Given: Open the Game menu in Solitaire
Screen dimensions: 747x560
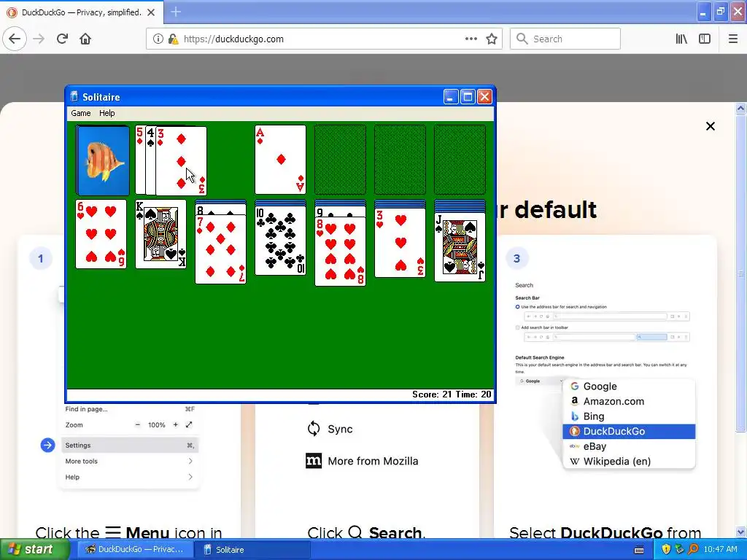Looking at the screenshot, I should click(80, 113).
